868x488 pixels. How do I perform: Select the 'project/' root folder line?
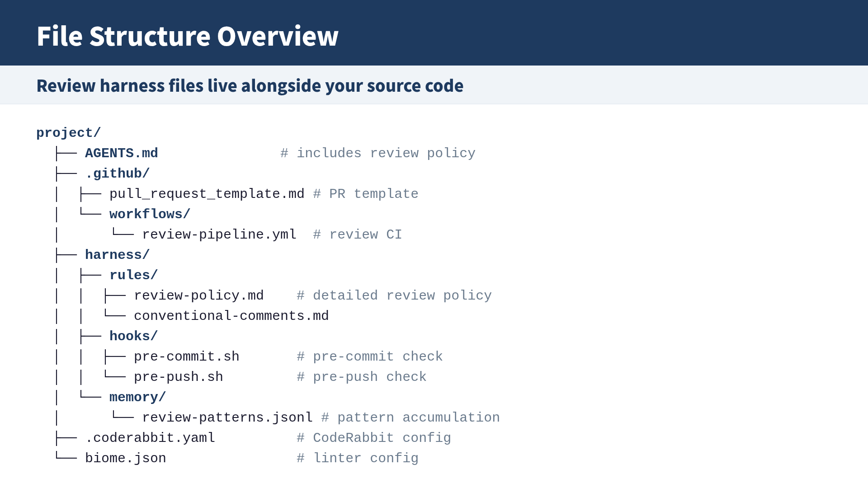(x=68, y=133)
